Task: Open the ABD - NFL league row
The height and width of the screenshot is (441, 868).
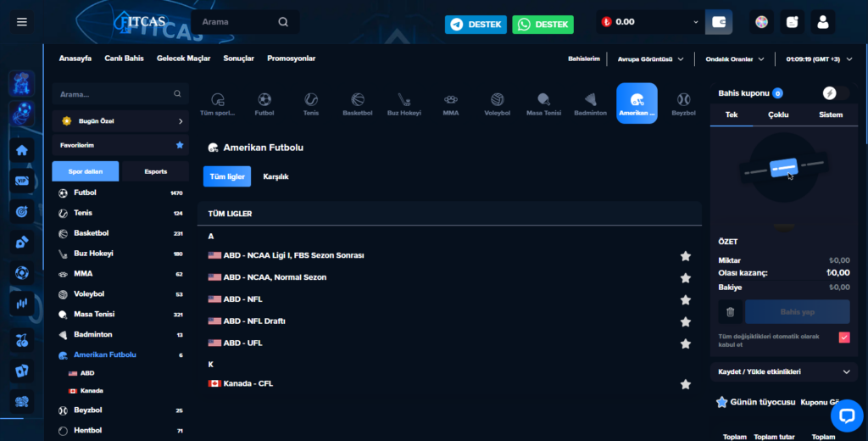Action: point(449,299)
